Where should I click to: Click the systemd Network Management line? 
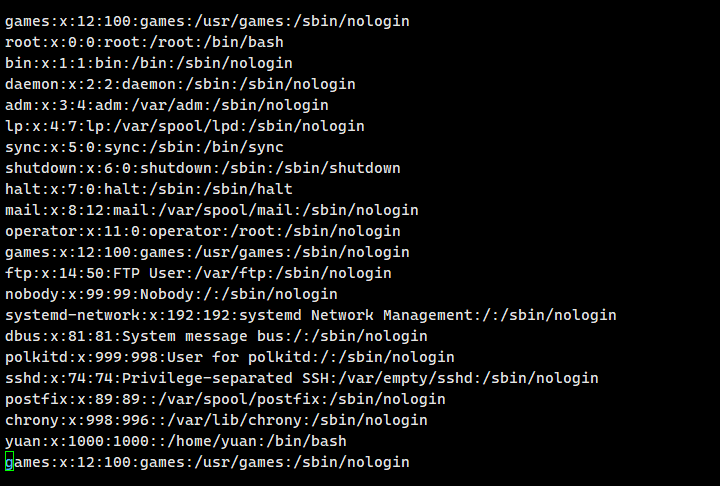(310, 315)
